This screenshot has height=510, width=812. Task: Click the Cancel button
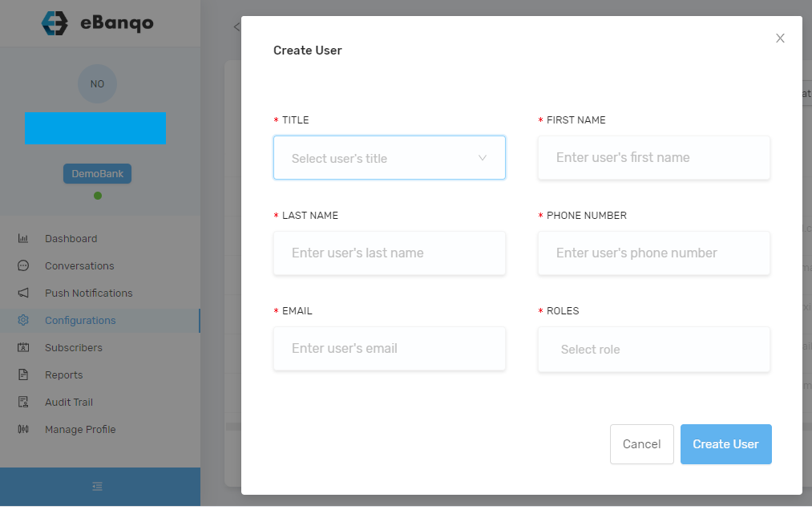[x=641, y=444]
